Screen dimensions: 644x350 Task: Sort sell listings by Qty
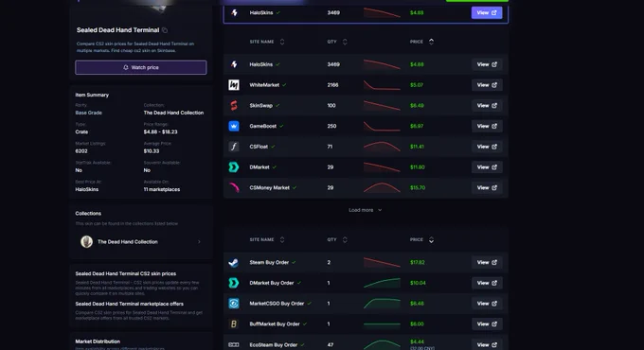pos(337,42)
